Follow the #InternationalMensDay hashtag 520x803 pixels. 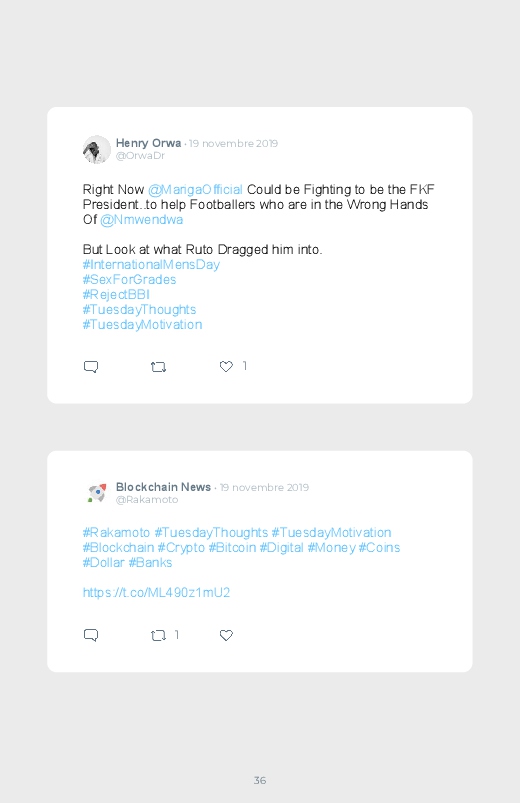click(x=151, y=265)
